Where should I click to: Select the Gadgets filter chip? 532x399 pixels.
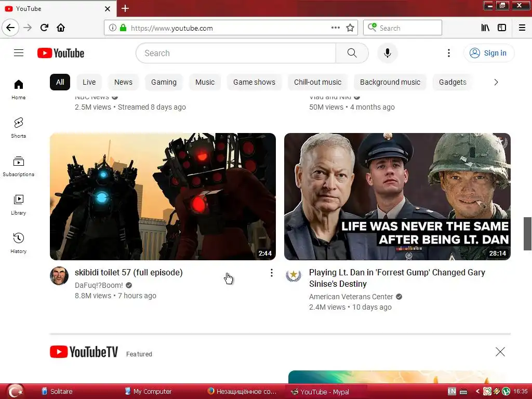pyautogui.click(x=453, y=82)
